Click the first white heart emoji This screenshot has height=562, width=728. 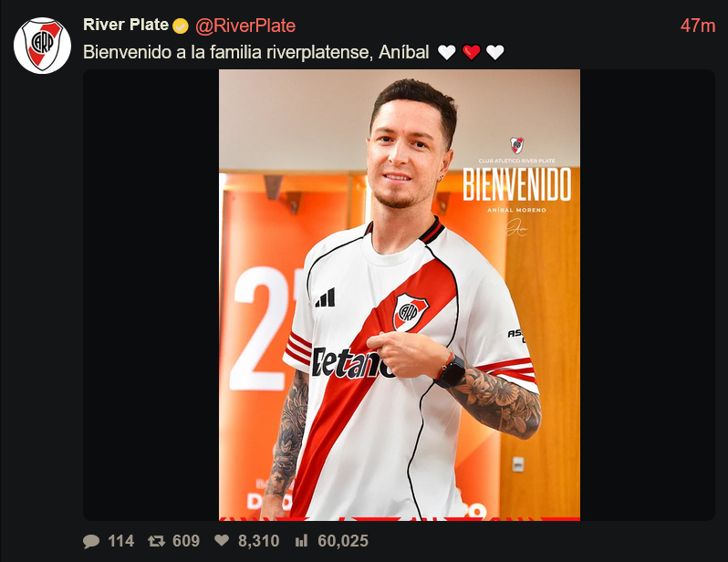447,52
